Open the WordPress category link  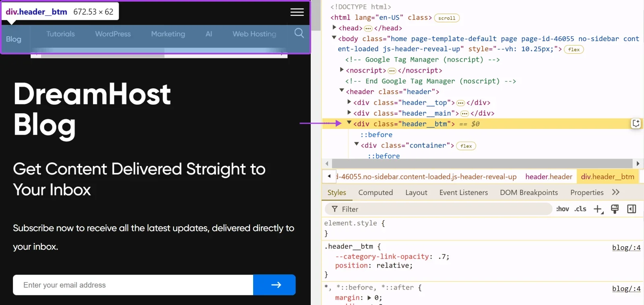(113, 34)
